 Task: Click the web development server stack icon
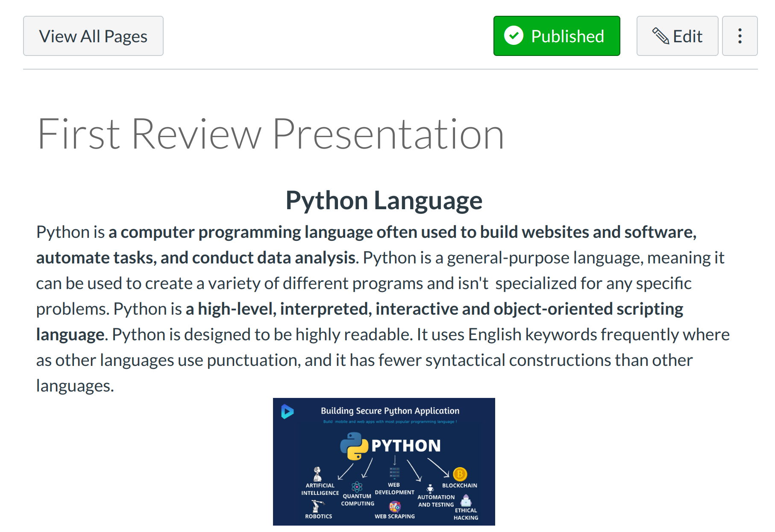click(x=394, y=473)
